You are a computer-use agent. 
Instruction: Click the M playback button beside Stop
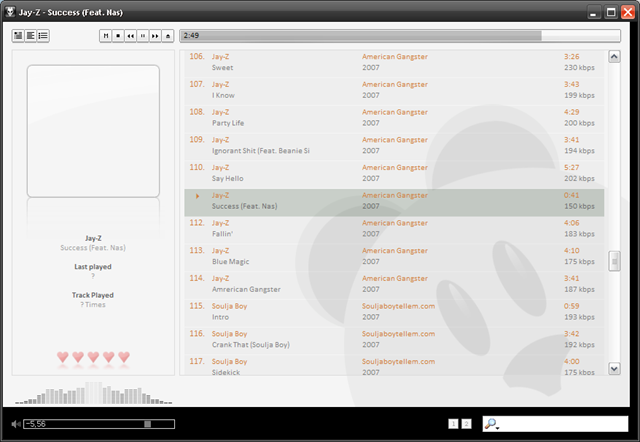(x=106, y=36)
